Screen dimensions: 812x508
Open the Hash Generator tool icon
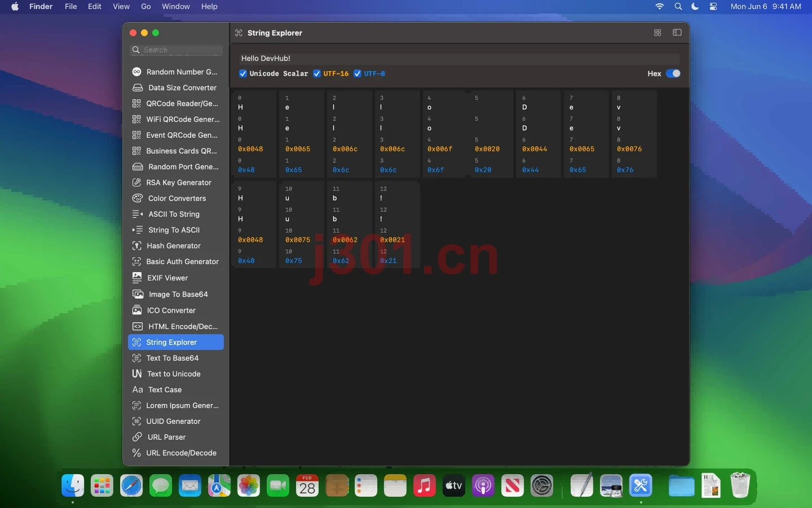pos(136,246)
